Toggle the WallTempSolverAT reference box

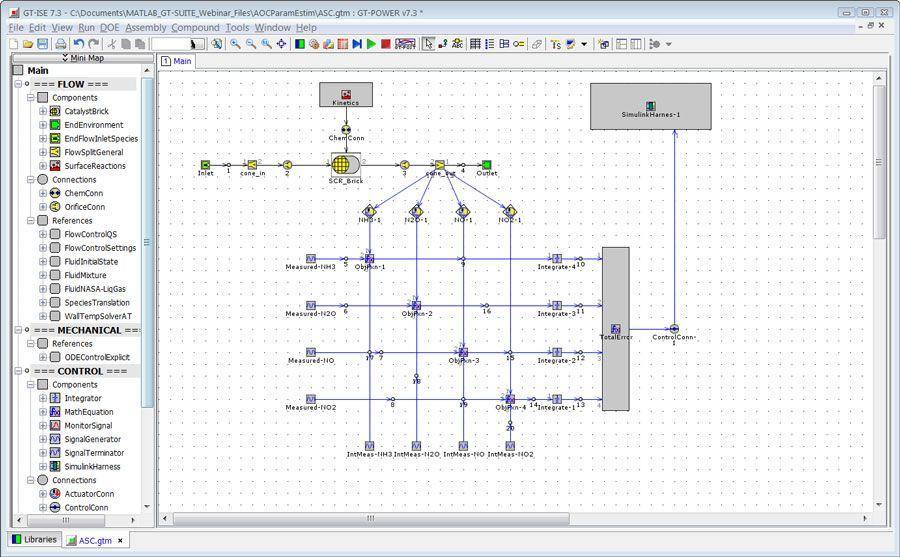point(55,316)
